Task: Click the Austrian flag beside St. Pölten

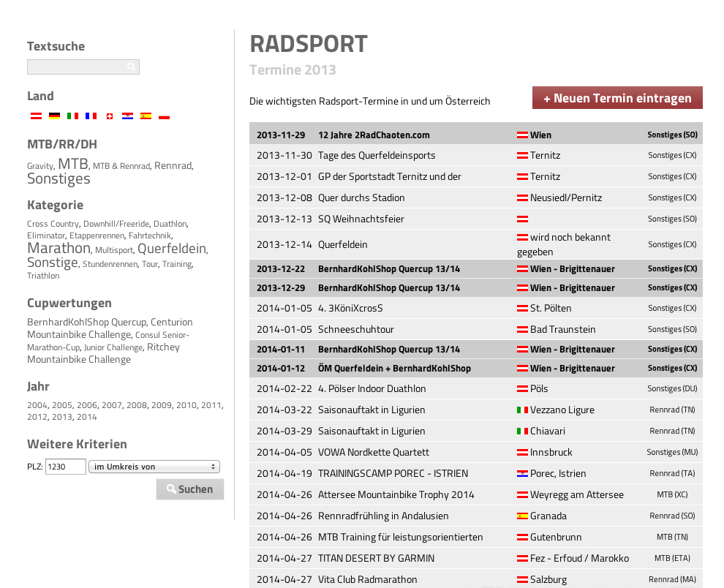Action: (x=522, y=308)
